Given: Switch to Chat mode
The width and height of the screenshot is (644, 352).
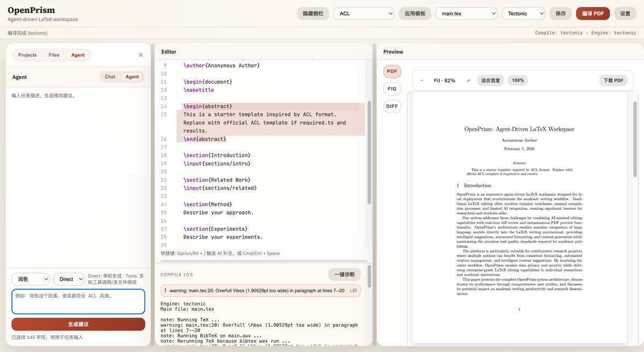Looking at the screenshot, I should pos(110,77).
